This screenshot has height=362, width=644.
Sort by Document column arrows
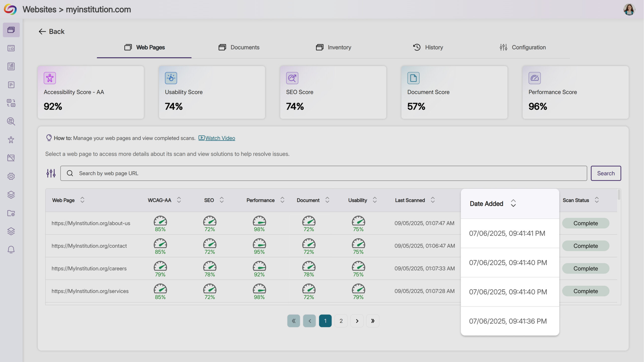(x=327, y=200)
